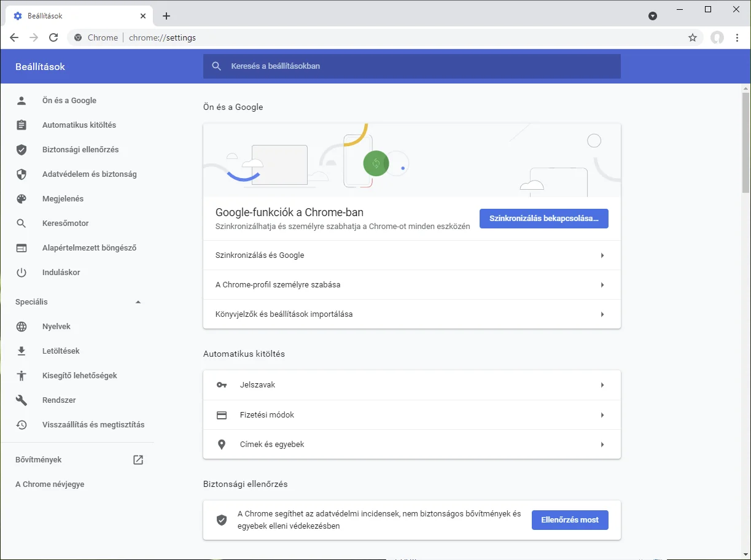Open the Chrome three-dot menu
This screenshot has height=560, width=751.
point(737,37)
